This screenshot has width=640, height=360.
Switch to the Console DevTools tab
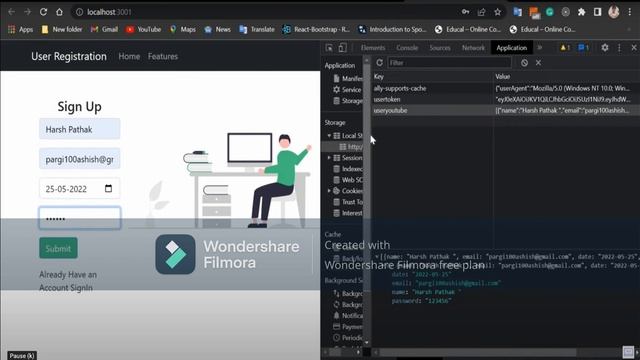(407, 48)
